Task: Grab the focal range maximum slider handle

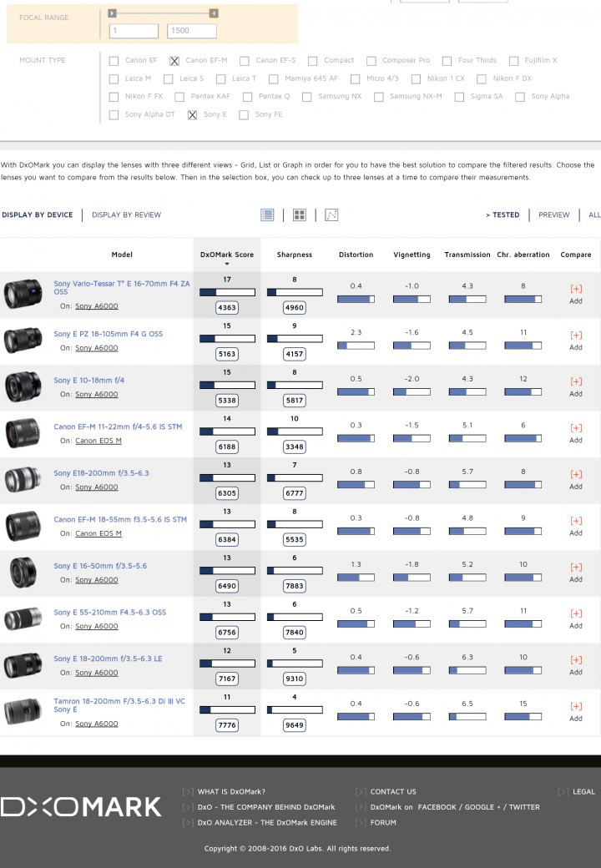Action: coord(214,13)
